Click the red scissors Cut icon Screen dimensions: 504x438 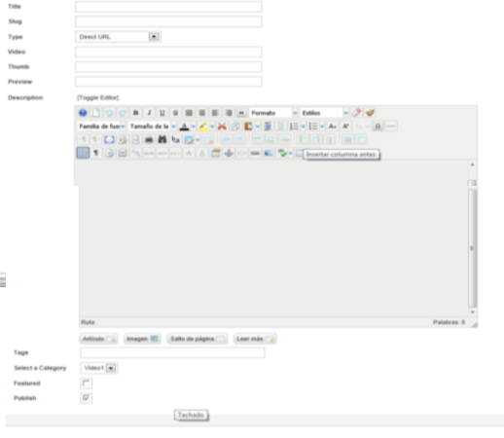222,127
